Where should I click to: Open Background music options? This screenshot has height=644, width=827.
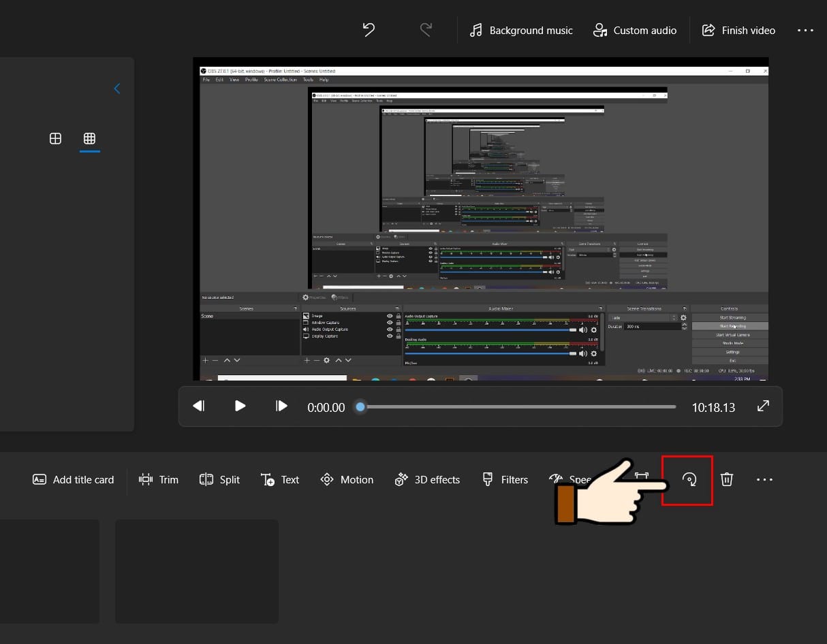click(521, 31)
